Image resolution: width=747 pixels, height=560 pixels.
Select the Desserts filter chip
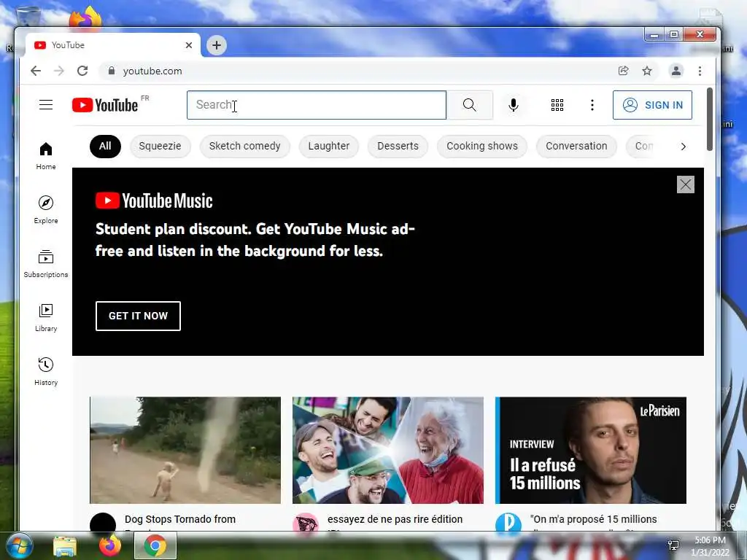[398, 146]
